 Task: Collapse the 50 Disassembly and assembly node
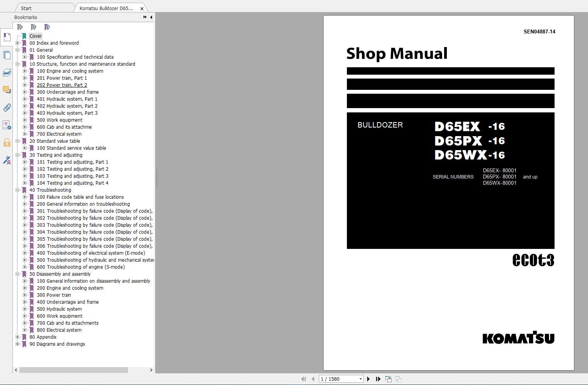[17, 274]
